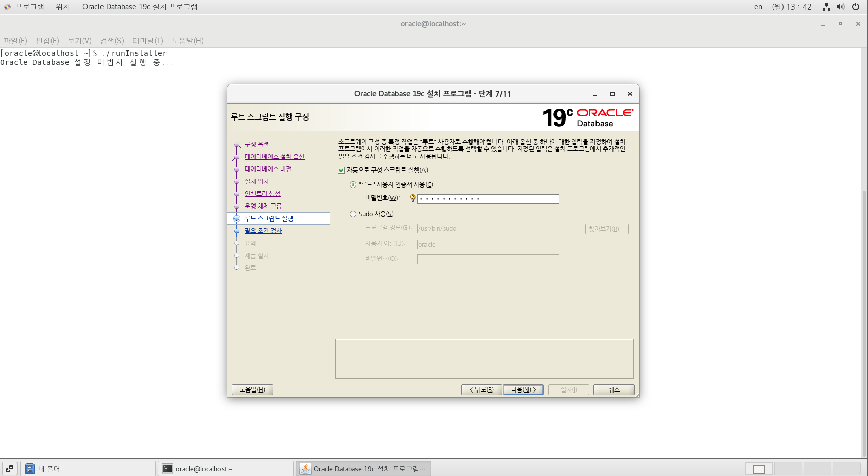The image size is (868, 476).
Task: Close the terminal window
Action: tap(858, 24)
